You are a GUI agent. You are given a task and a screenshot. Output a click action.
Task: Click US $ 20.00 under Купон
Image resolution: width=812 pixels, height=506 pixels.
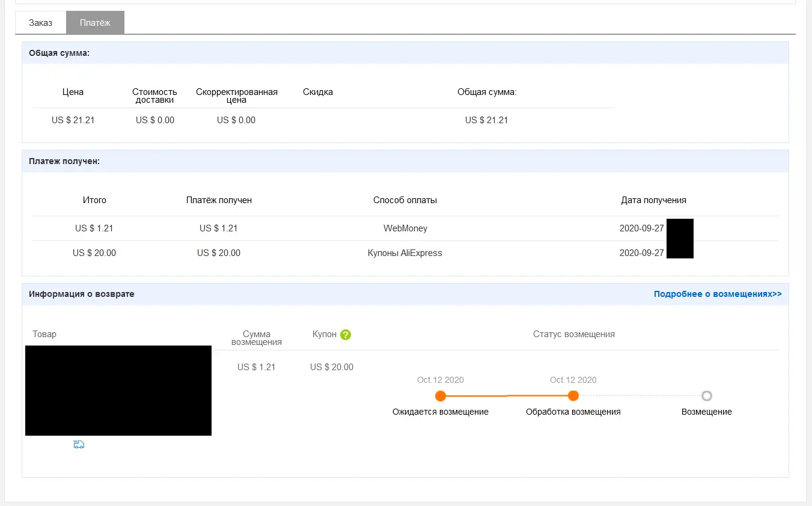point(332,367)
